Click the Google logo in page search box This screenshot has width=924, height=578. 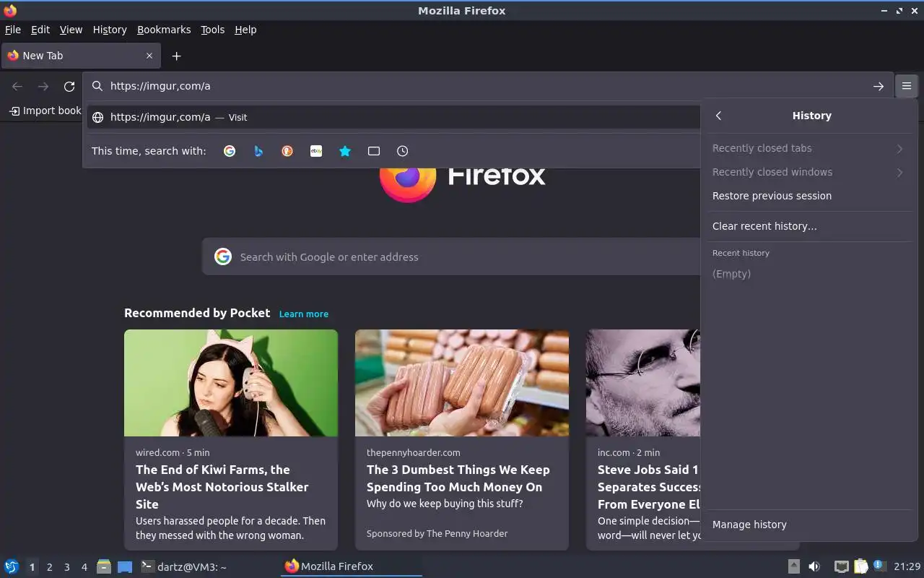tap(223, 256)
